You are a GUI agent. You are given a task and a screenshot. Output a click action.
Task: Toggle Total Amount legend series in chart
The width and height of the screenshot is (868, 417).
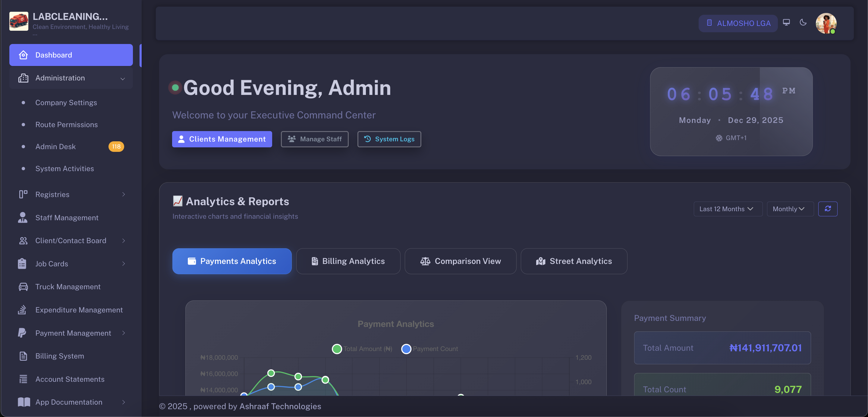click(x=362, y=349)
